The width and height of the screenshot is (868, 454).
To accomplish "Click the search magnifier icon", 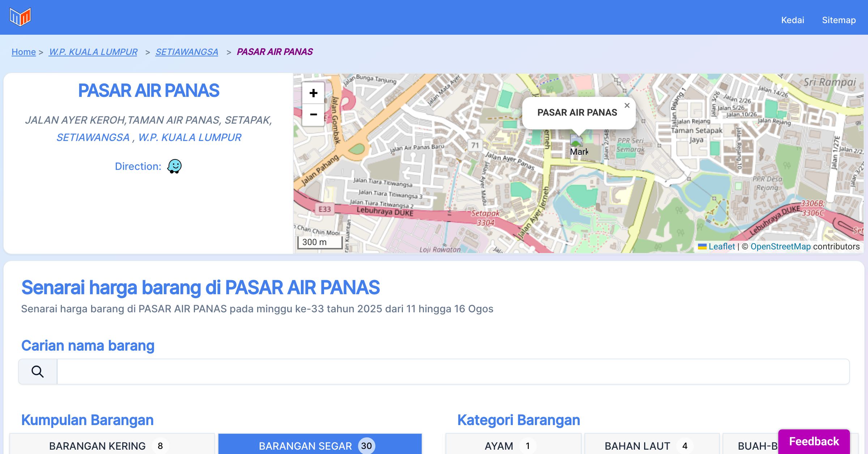I will click(38, 372).
